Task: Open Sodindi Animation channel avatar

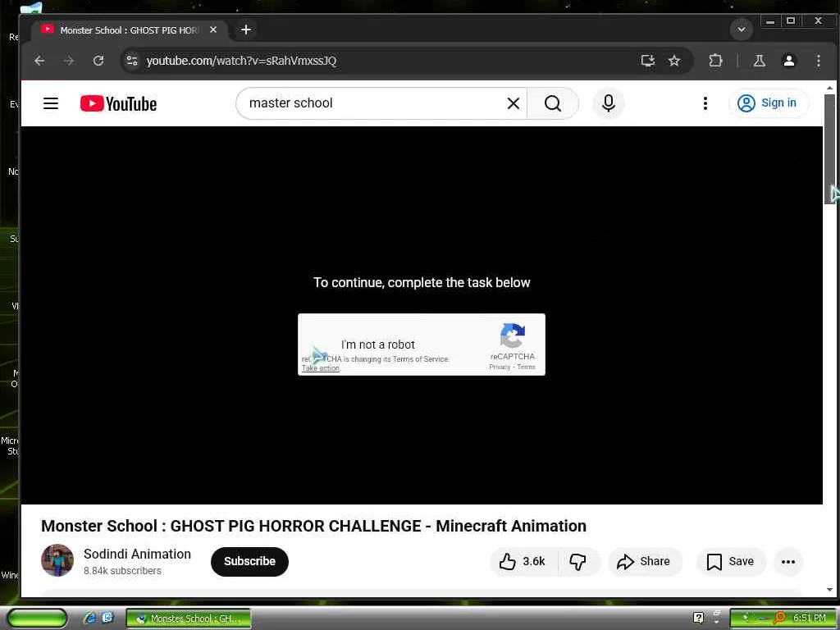Action: point(57,560)
